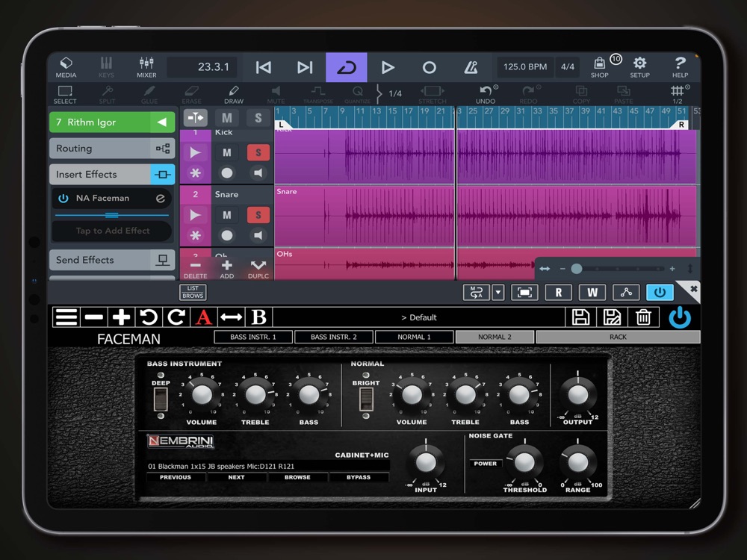Choose the Select tool

[65, 94]
